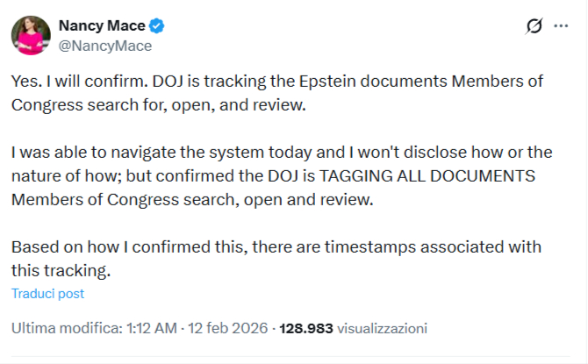Click the Grok slashed-circle icon
The image size is (588, 364).
(x=533, y=26)
